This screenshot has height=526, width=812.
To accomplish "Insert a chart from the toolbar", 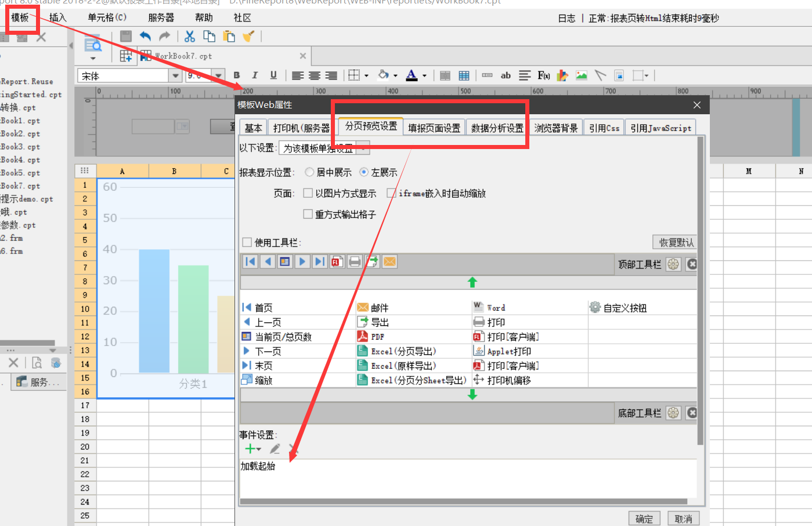I will click(562, 75).
